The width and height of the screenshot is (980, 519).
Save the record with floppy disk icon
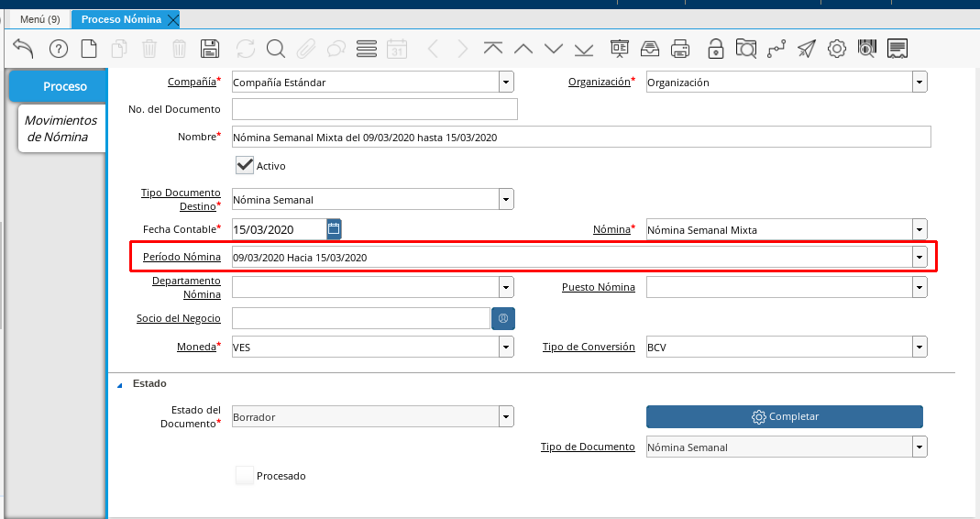click(209, 49)
